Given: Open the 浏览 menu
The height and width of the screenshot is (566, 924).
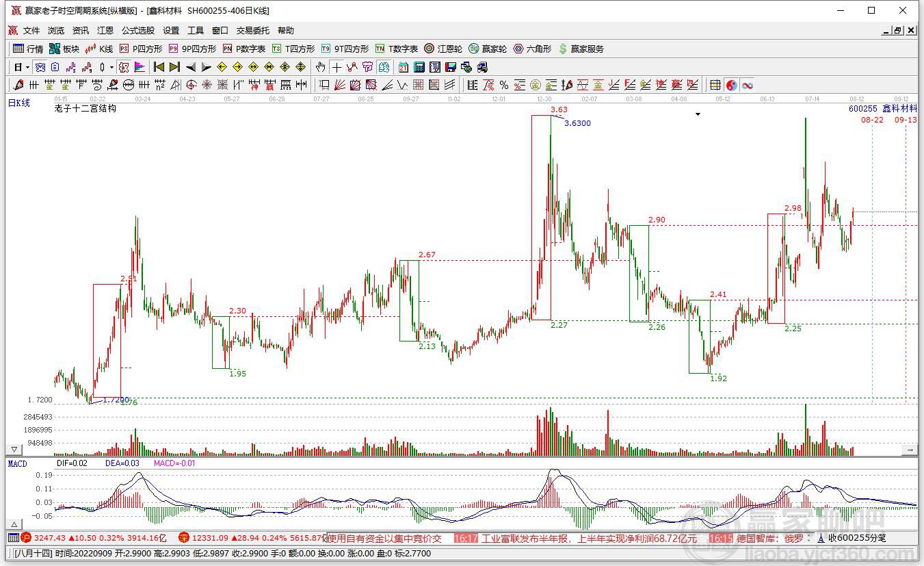Looking at the screenshot, I should click(x=56, y=31).
